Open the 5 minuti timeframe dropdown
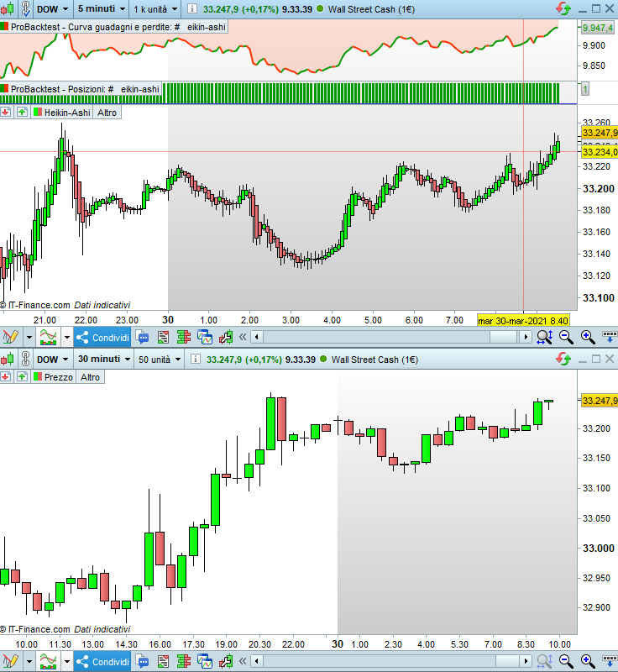Viewport: 618px width, 672px height. pos(102,8)
